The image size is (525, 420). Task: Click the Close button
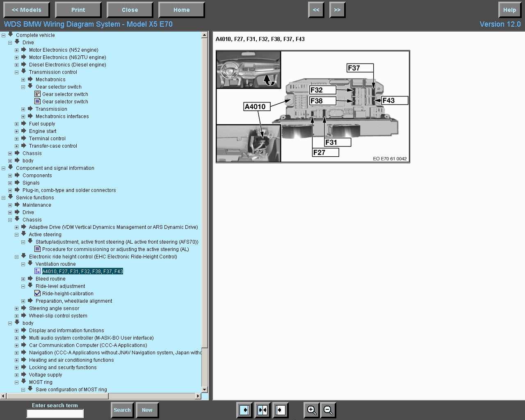(x=130, y=10)
